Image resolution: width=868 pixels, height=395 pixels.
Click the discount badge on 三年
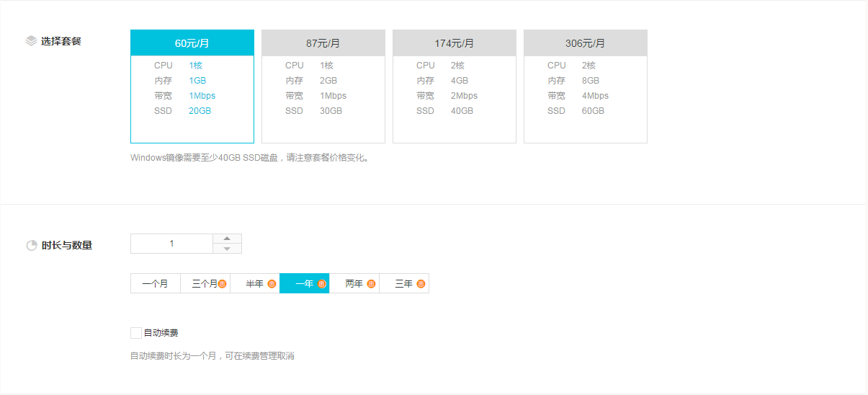(421, 284)
